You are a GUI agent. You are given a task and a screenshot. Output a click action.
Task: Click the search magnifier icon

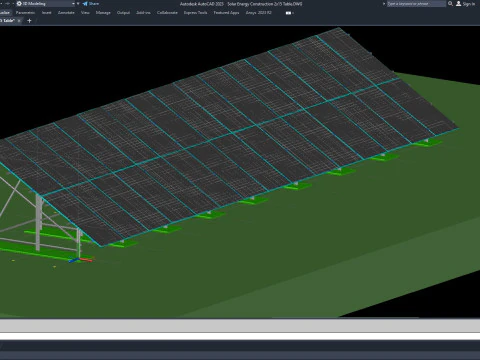click(x=450, y=4)
